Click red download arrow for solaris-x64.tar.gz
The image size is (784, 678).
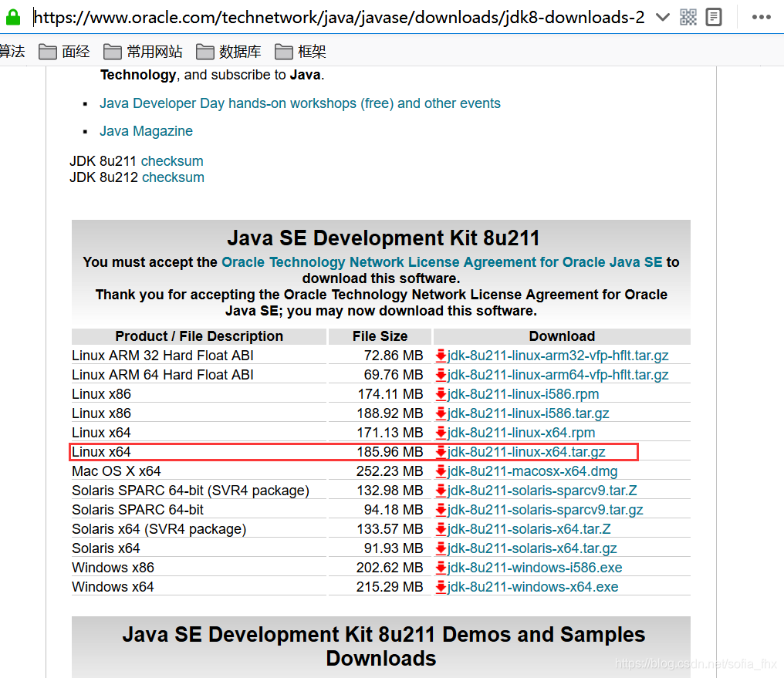coord(441,548)
